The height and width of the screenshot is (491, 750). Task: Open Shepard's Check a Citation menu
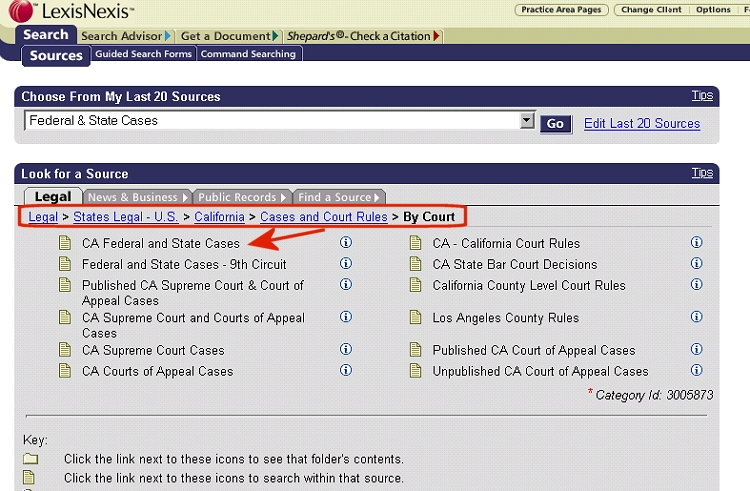[x=364, y=36]
